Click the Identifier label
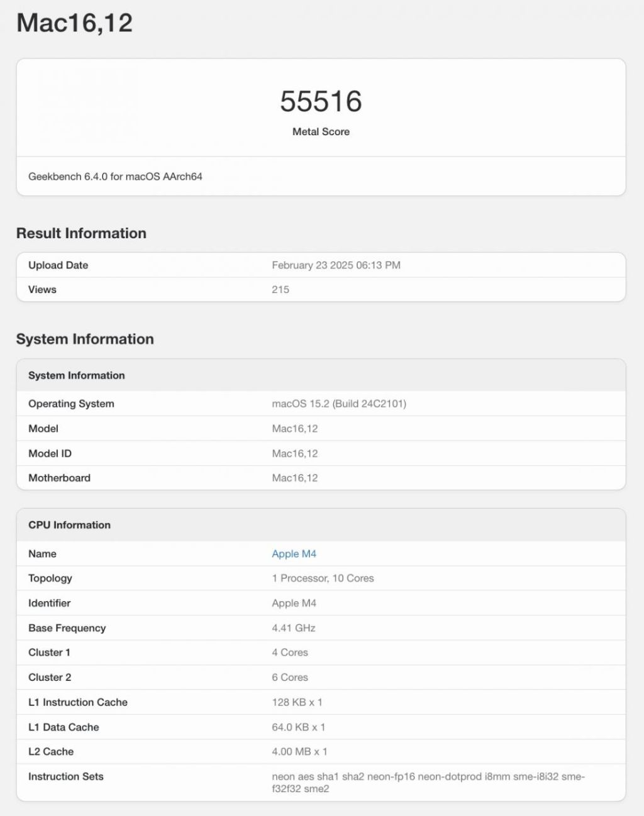This screenshot has width=644, height=816. point(49,604)
